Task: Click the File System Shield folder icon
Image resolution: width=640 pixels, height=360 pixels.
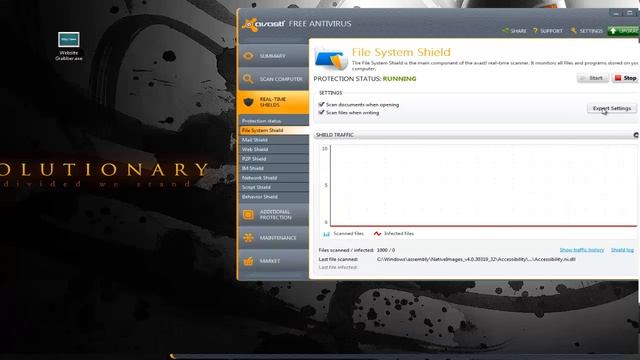Action: click(x=331, y=59)
